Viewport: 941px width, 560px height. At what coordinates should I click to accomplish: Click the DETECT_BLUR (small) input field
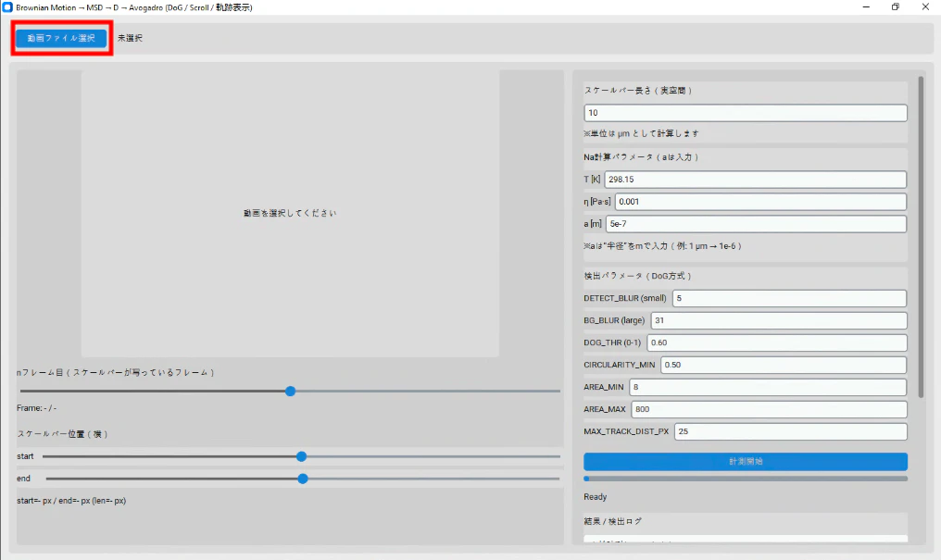(789, 298)
